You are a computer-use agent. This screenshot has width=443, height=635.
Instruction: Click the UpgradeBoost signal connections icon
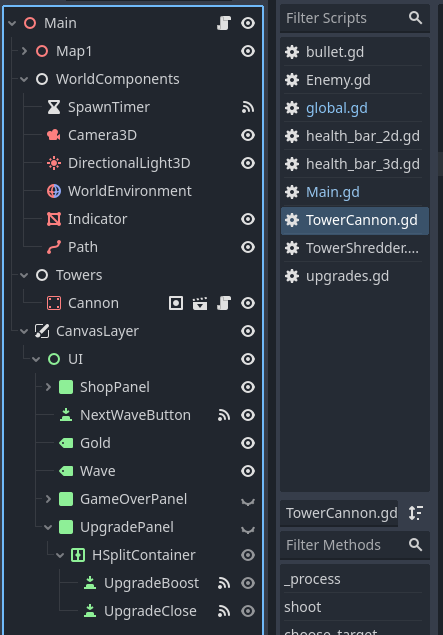coord(224,583)
